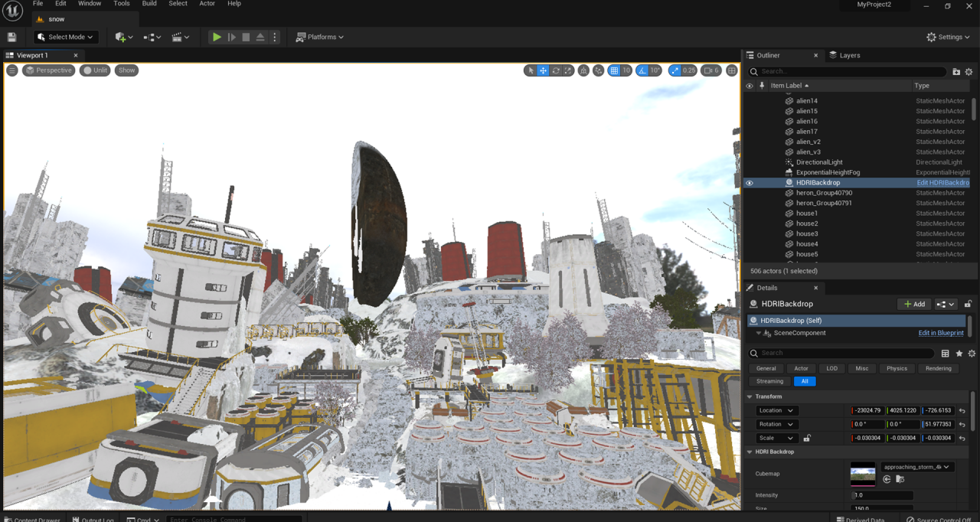Click the Save current level icon

point(11,37)
